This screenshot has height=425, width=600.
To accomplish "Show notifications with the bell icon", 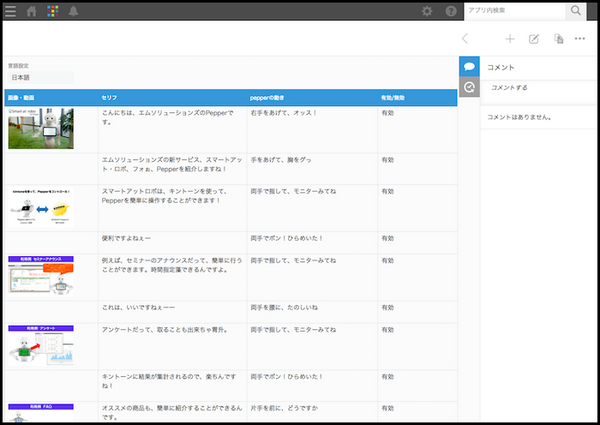I will 73,11.
